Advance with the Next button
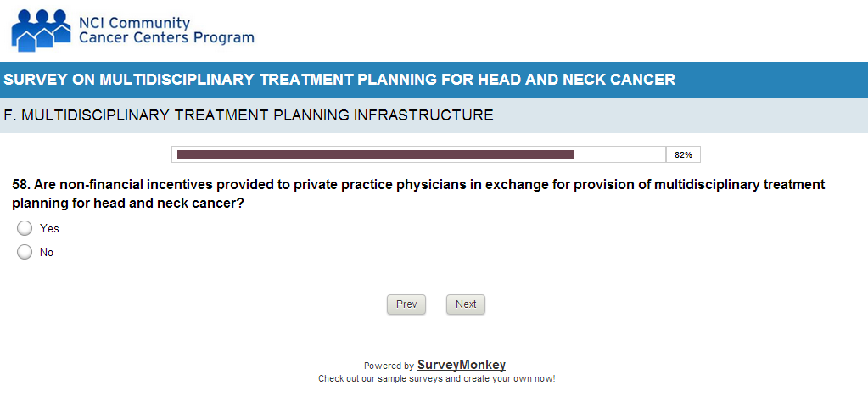This screenshot has width=868, height=419. coord(466,304)
